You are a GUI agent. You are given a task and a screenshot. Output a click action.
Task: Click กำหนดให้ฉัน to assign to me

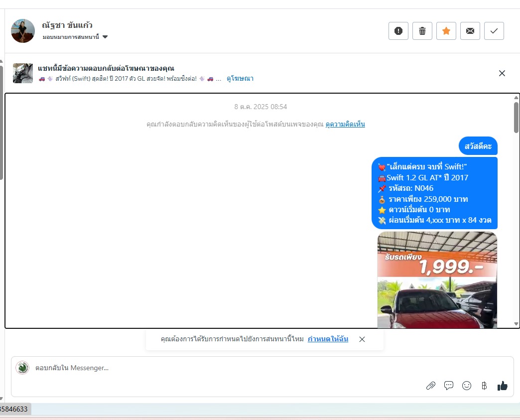pos(328,339)
